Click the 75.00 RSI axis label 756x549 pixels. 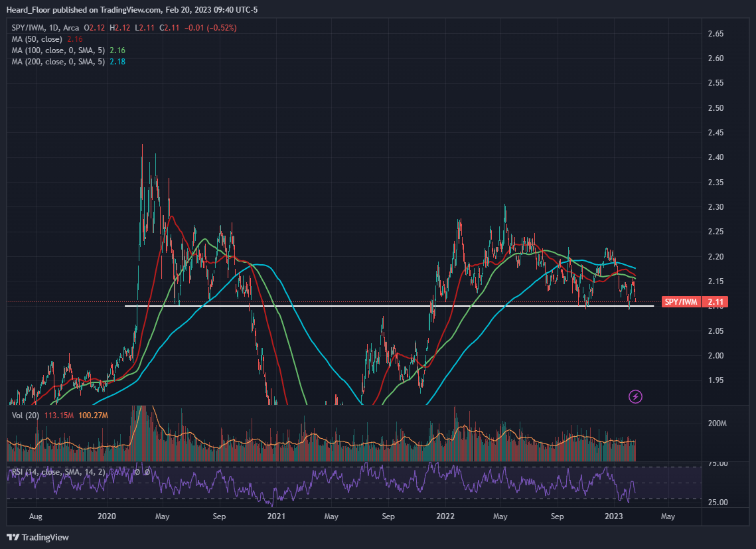click(718, 463)
